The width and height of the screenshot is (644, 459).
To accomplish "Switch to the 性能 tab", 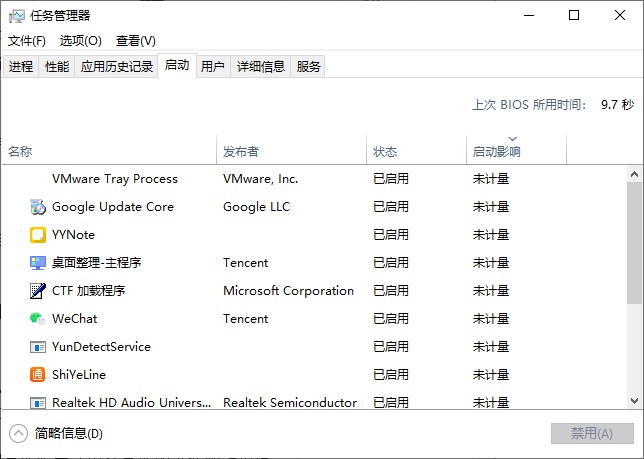I will (x=57, y=66).
